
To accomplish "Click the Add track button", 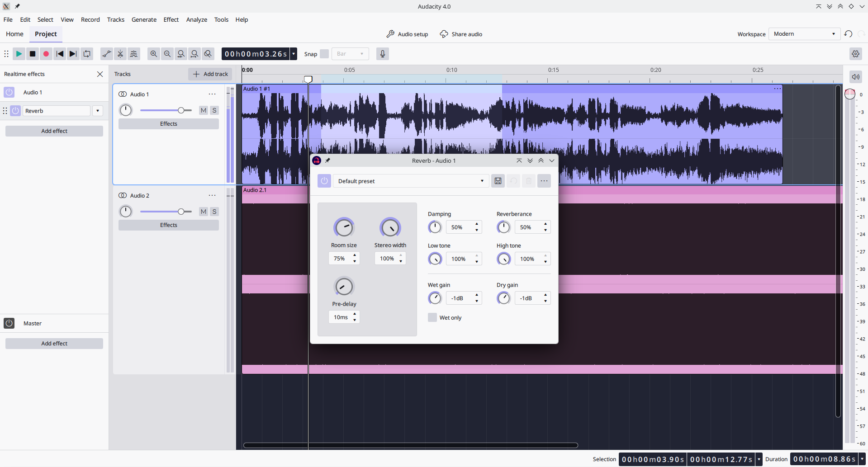I will [210, 74].
